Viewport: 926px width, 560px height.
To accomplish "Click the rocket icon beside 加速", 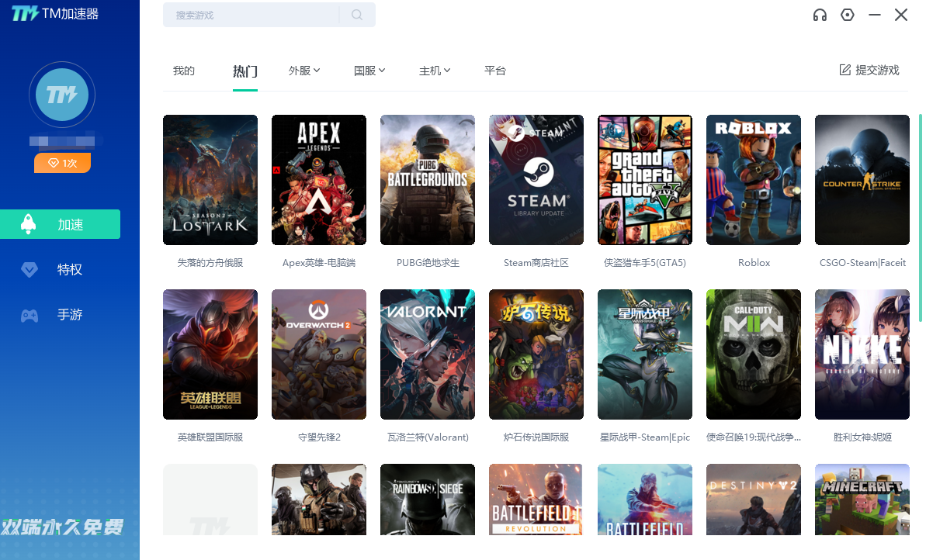I will coord(29,224).
